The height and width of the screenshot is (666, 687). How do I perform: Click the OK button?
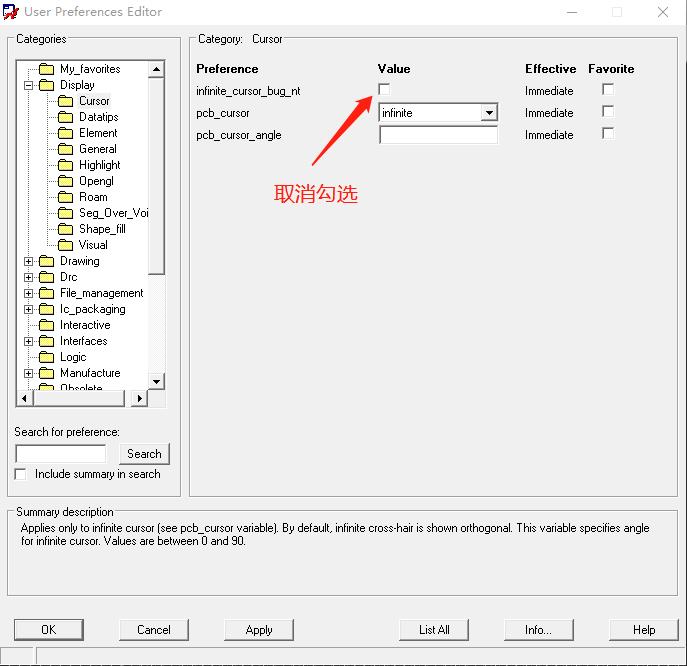(49, 630)
